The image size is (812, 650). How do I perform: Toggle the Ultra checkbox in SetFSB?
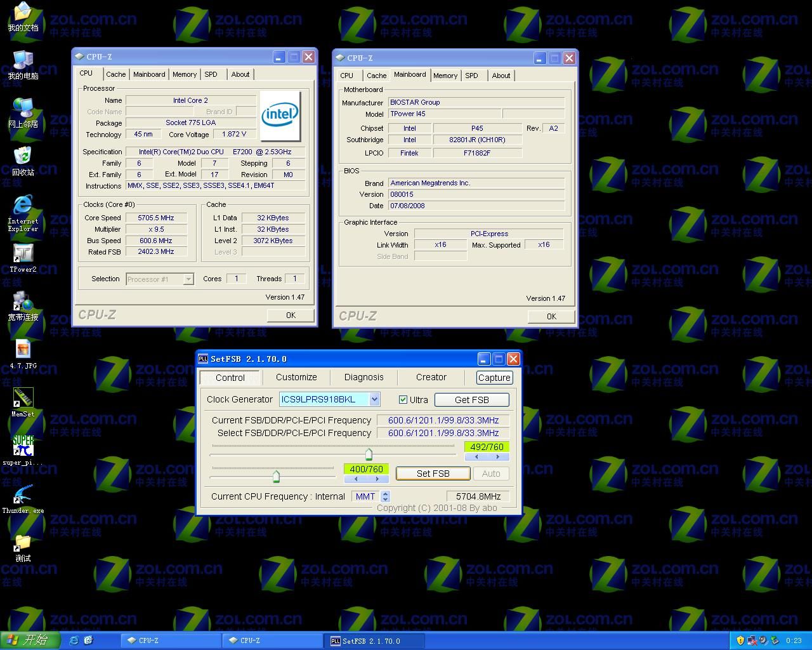403,399
